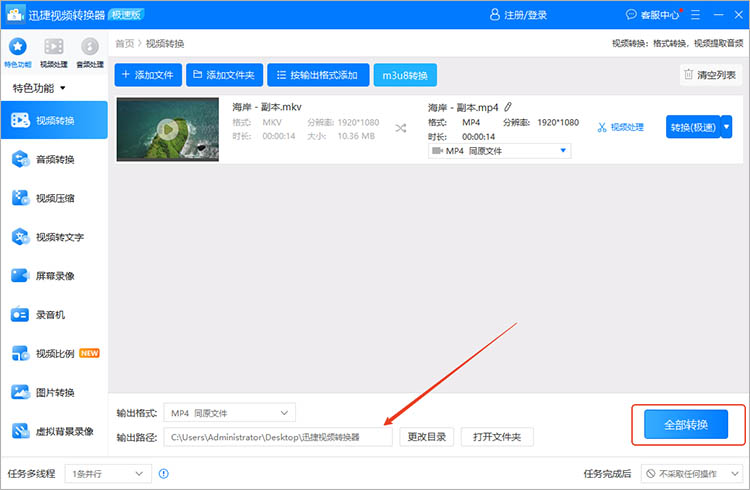
Task: Click the 转换(极速) button
Action: coord(693,127)
